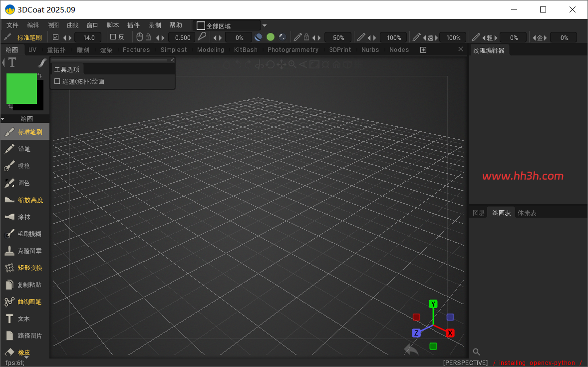588x367 pixels.
Task: Click the magnifier search icon in right panel
Action: pyautogui.click(x=476, y=352)
